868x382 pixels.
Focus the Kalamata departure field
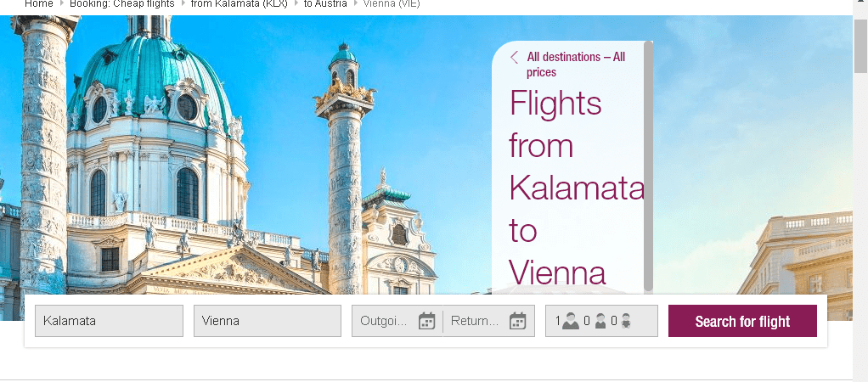point(109,321)
